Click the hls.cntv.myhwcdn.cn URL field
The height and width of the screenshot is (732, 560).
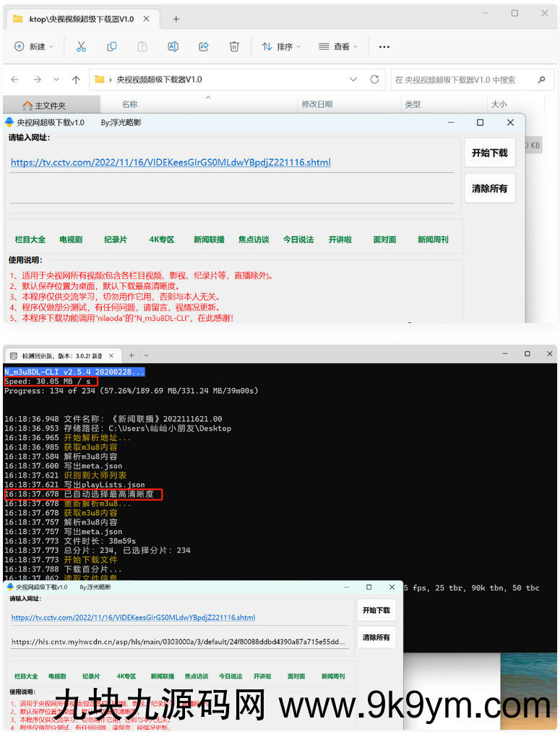tap(179, 642)
